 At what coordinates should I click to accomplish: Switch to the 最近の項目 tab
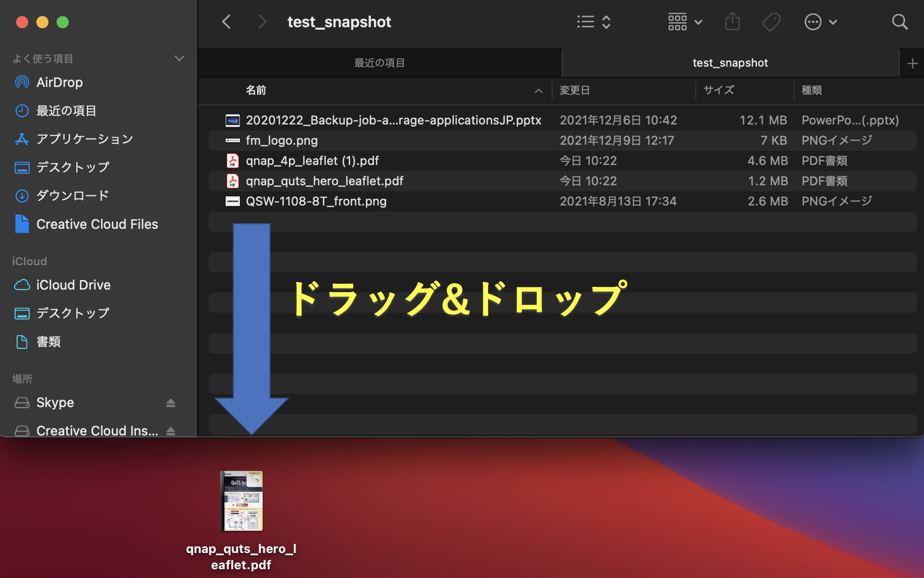point(379,63)
